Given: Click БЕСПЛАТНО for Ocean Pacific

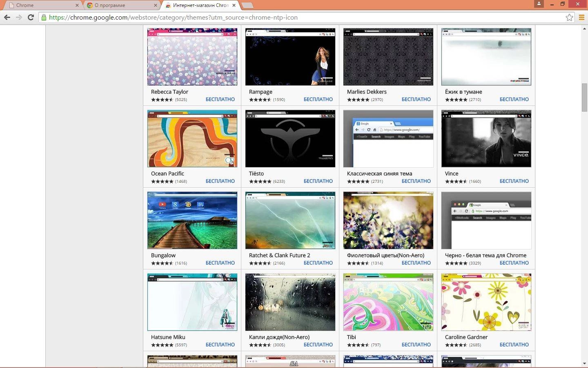Looking at the screenshot, I should (220, 181).
